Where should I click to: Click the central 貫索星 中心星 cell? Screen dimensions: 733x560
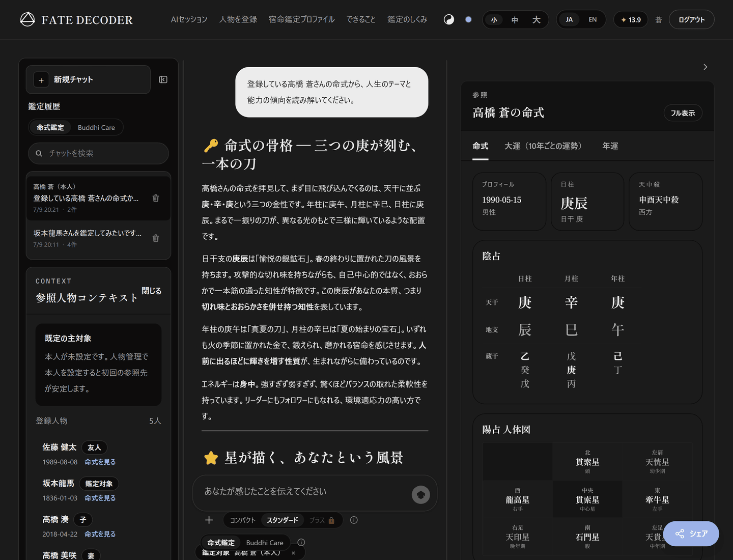[x=587, y=499]
